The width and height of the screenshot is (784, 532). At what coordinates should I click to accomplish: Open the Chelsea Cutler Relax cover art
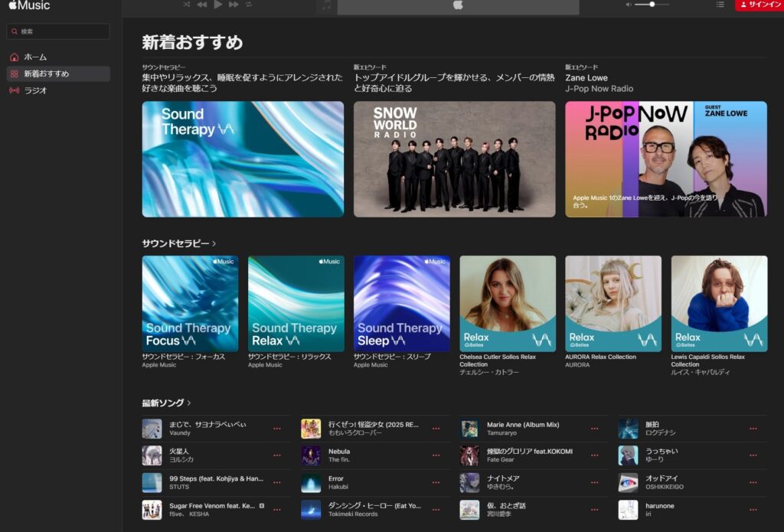(508, 303)
